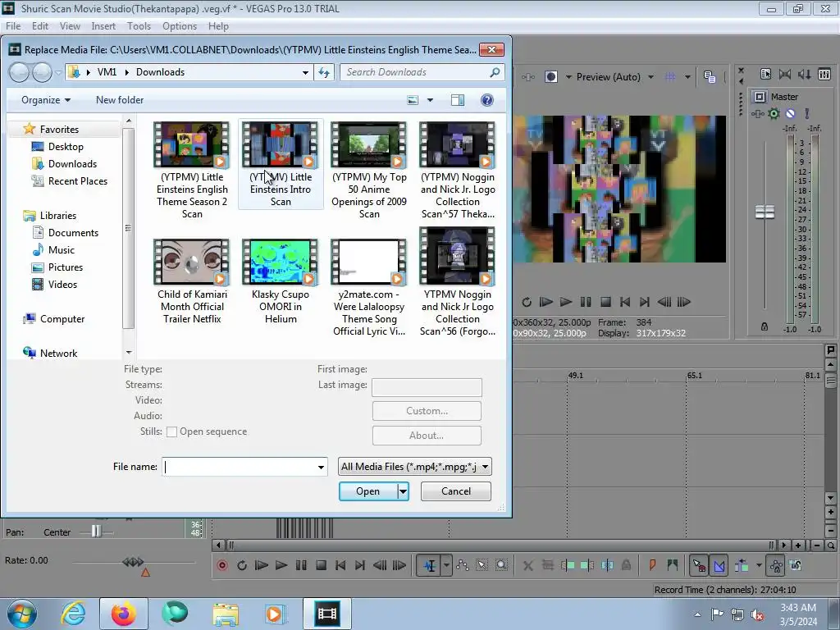Expand the edit tool dropdown arrow

click(446, 565)
